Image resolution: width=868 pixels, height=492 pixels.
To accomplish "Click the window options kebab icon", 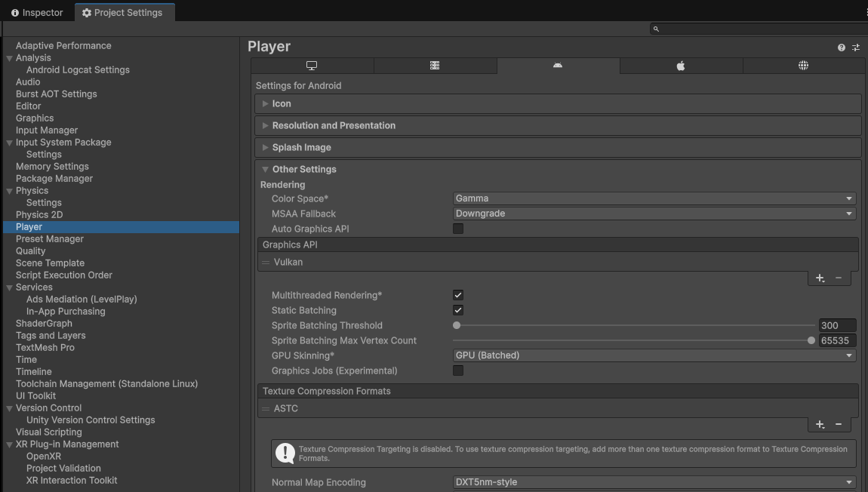I will click(x=866, y=12).
